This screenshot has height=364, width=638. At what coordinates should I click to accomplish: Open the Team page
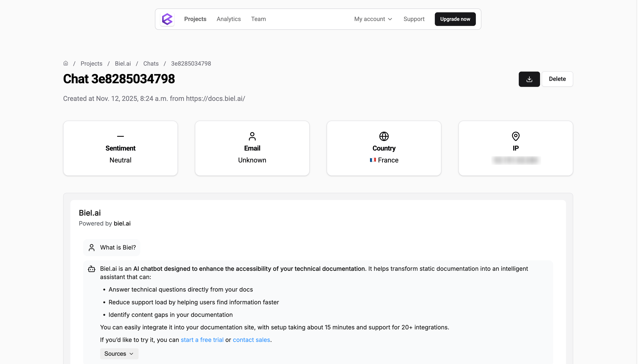258,19
